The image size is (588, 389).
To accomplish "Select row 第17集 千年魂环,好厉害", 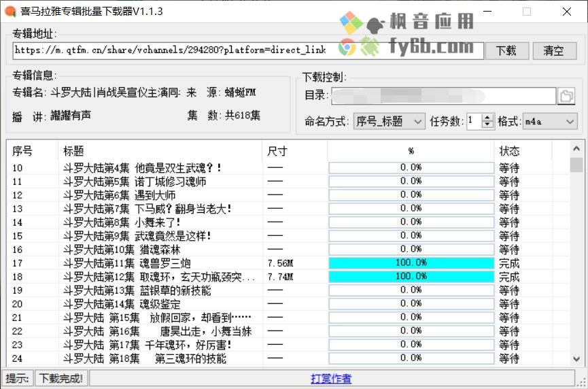I will pos(288,345).
